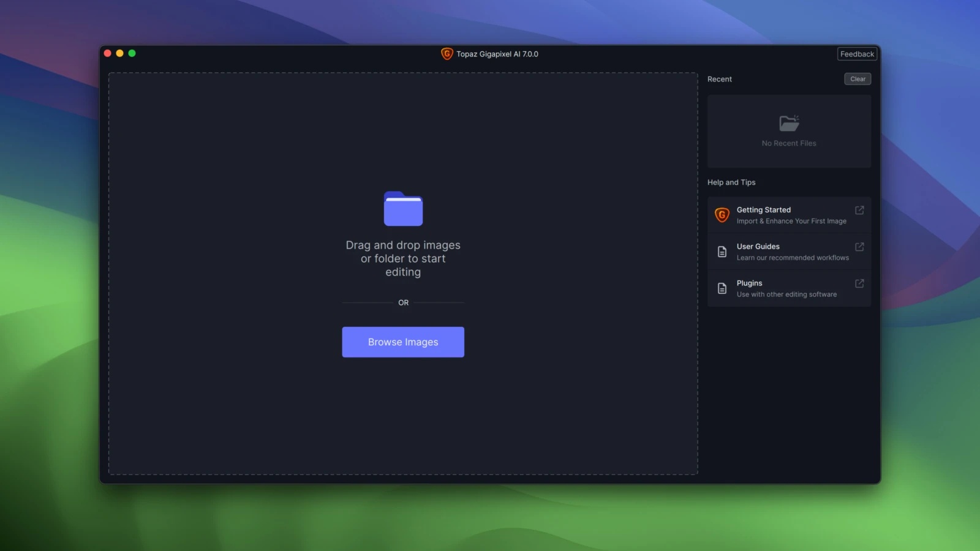Clear the Recent files list
Image resolution: width=980 pixels, height=551 pixels.
tap(858, 79)
